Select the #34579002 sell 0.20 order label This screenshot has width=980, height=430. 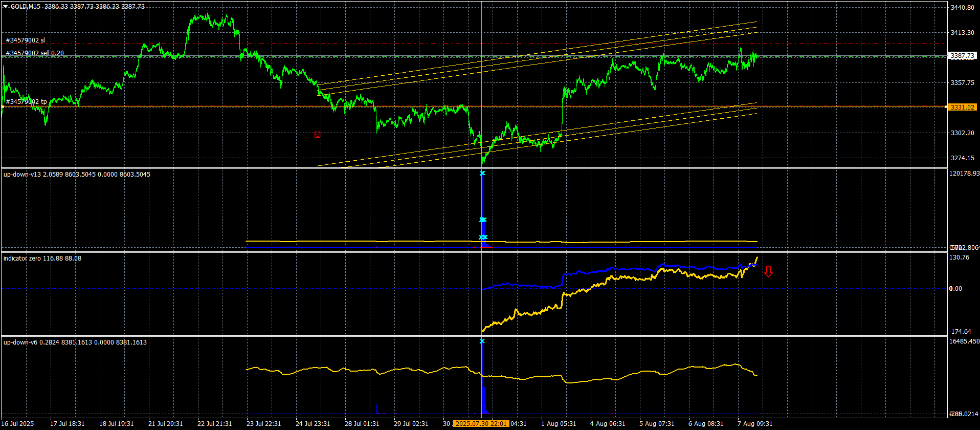(x=35, y=53)
